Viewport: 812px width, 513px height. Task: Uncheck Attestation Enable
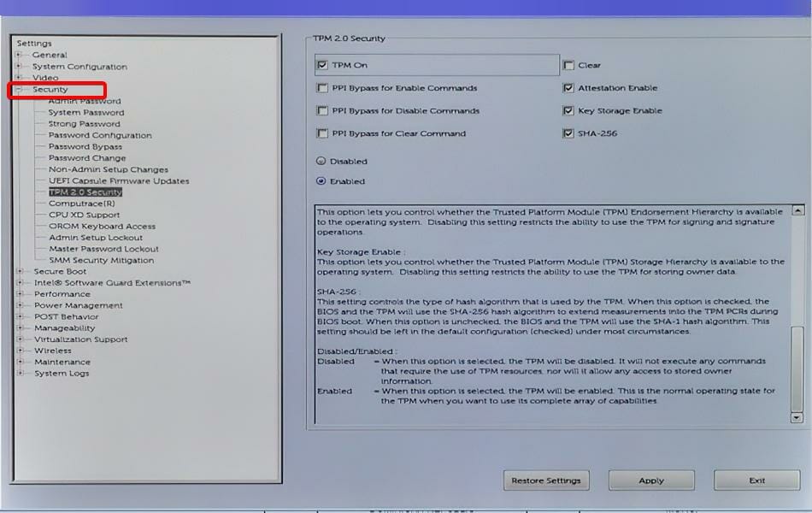pyautogui.click(x=568, y=87)
